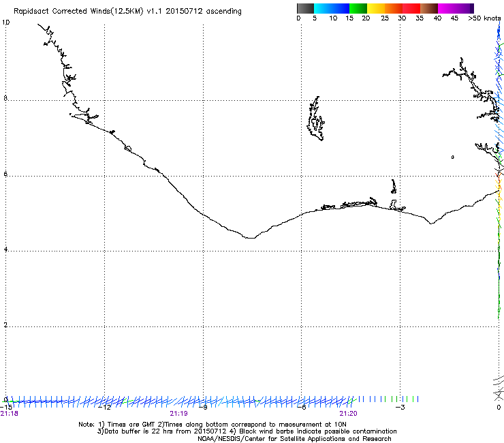This screenshot has height=443, width=504.
Task: Click the green 15-20 knots legend swatch
Action: pyautogui.click(x=358, y=8)
